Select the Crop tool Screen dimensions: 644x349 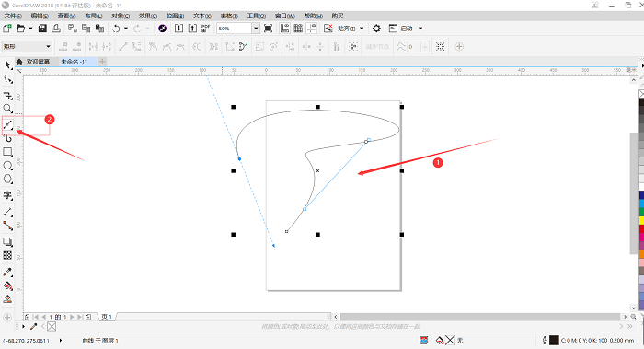7,95
